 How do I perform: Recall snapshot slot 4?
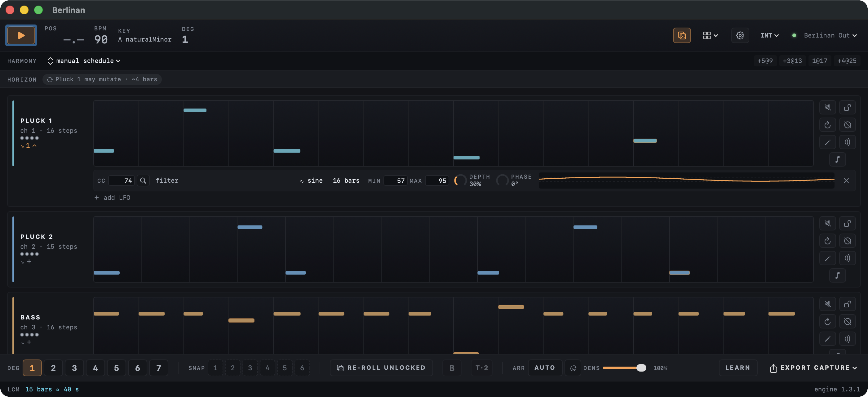(x=267, y=368)
